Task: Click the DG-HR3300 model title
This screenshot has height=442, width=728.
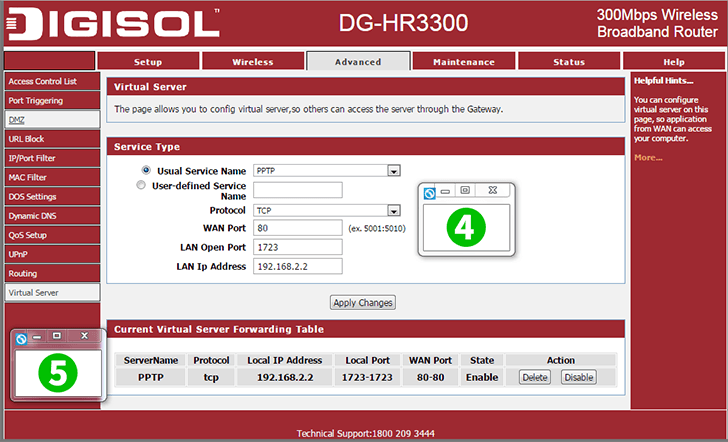Action: pos(403,23)
